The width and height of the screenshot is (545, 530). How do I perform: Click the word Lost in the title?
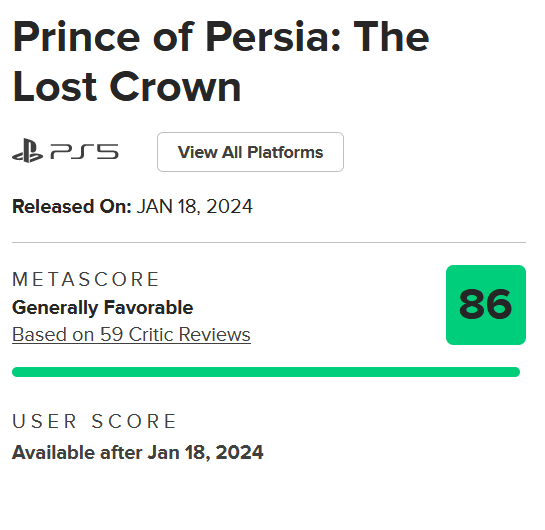[x=55, y=87]
